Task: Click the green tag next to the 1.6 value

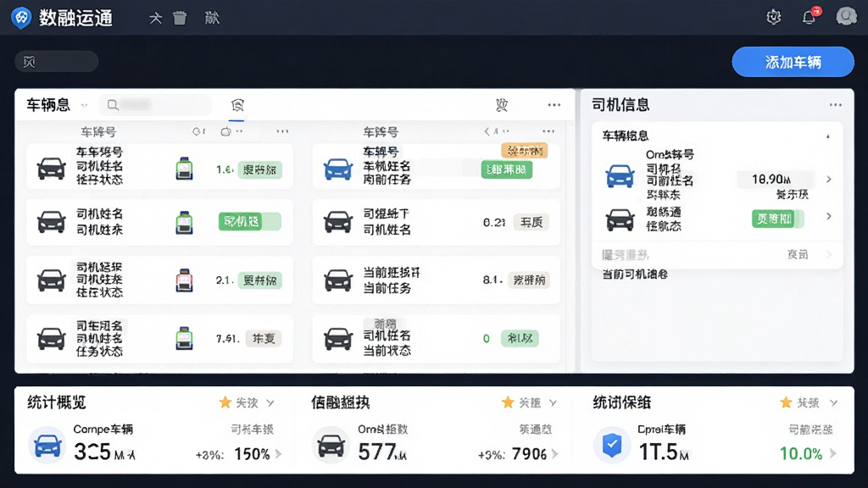Action: point(259,169)
